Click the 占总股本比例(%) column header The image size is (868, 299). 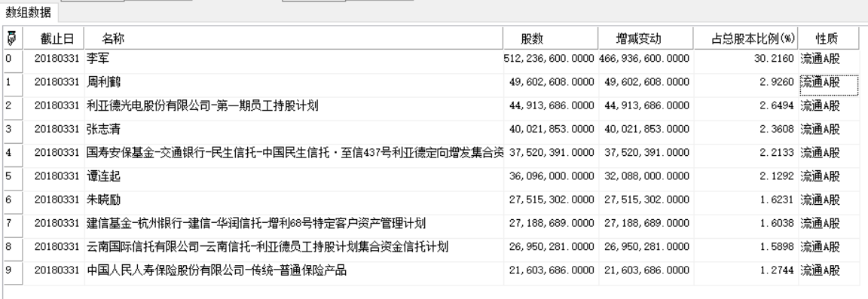[x=746, y=38]
